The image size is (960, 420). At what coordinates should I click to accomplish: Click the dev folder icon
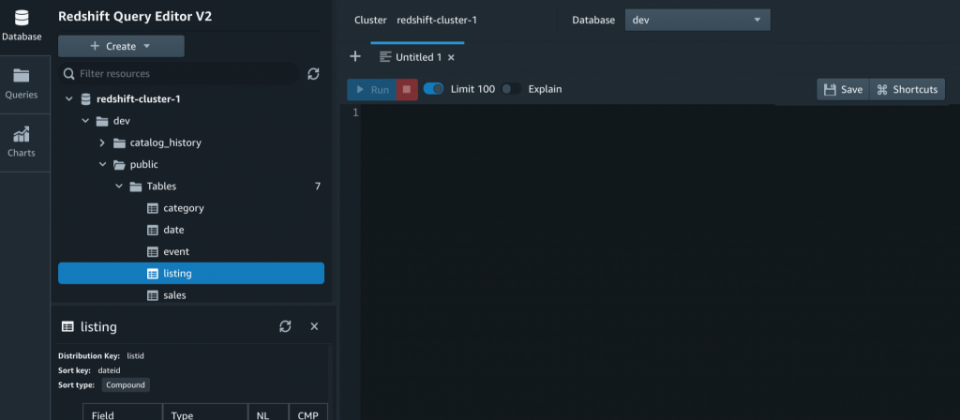(103, 121)
